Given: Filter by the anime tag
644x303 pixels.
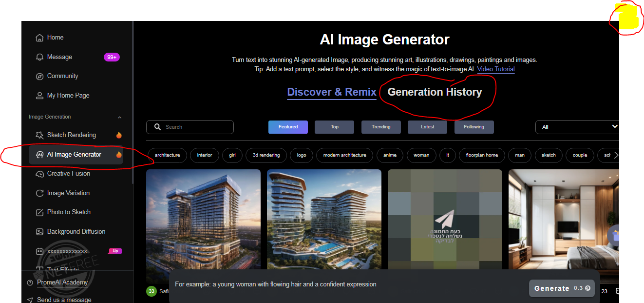Looking at the screenshot, I should (x=390, y=155).
